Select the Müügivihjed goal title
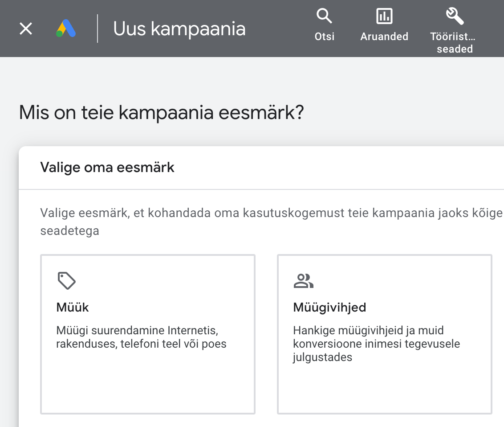The image size is (504, 427). pos(329,307)
